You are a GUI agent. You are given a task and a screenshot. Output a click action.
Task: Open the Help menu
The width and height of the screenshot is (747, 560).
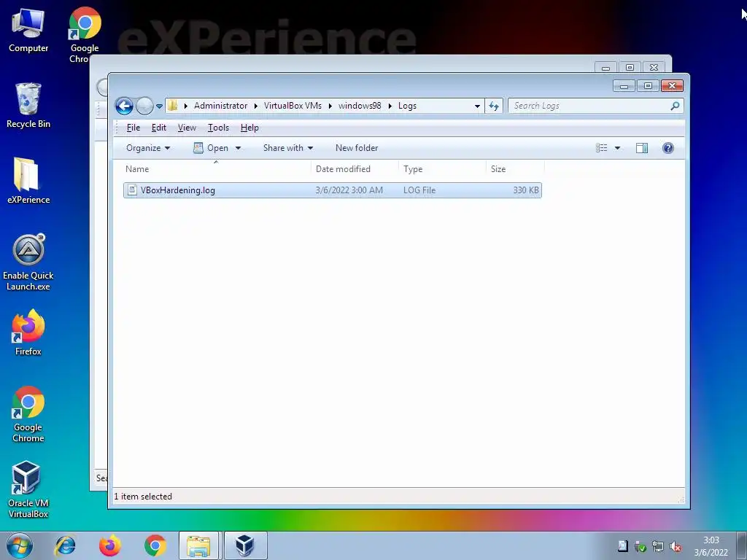pos(249,128)
